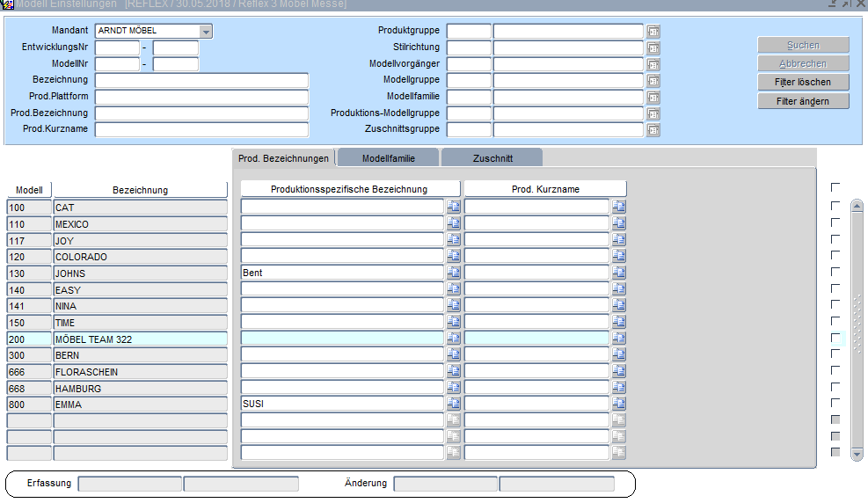Screen dimensions: 868x503
Task: Click into the Bezeichnung filter input field
Action: [201, 80]
